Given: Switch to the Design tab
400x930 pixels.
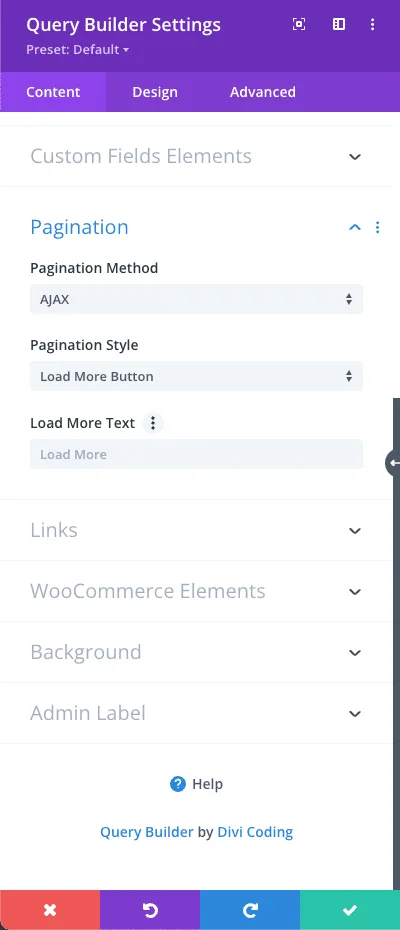Looking at the screenshot, I should click(155, 92).
